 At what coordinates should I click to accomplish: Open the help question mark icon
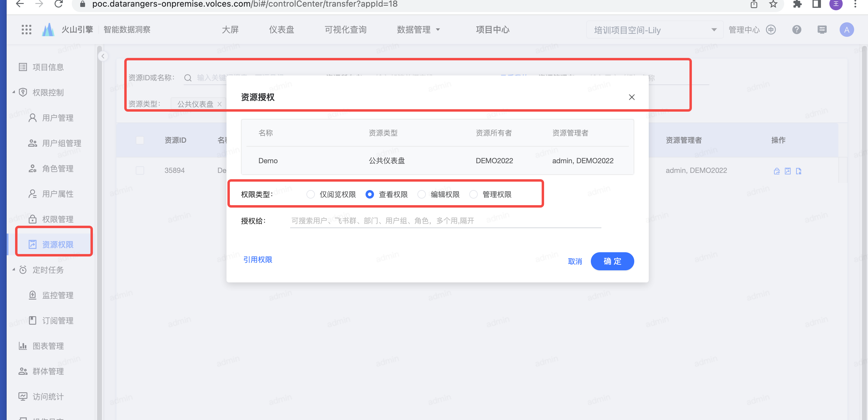tap(797, 30)
